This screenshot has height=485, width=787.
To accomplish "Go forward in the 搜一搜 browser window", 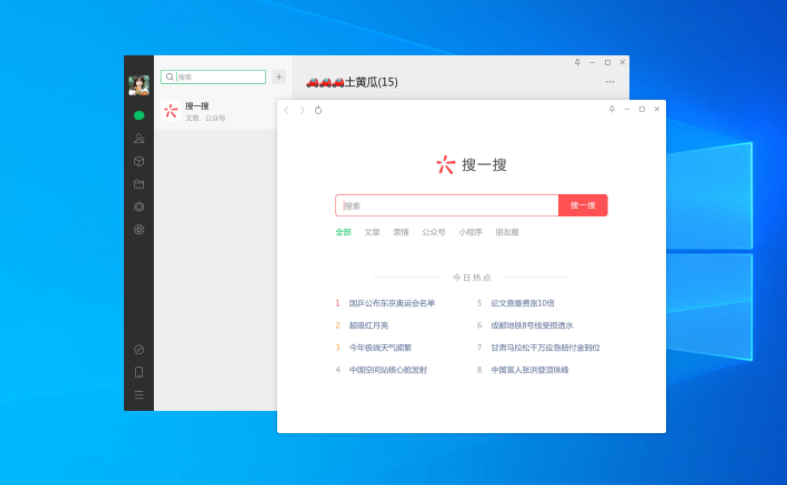I will coord(302,110).
